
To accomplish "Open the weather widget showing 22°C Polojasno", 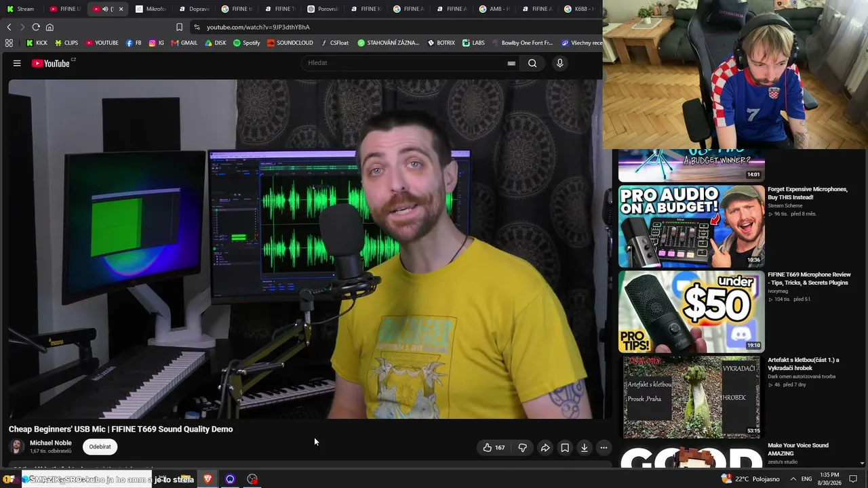I will pyautogui.click(x=750, y=479).
